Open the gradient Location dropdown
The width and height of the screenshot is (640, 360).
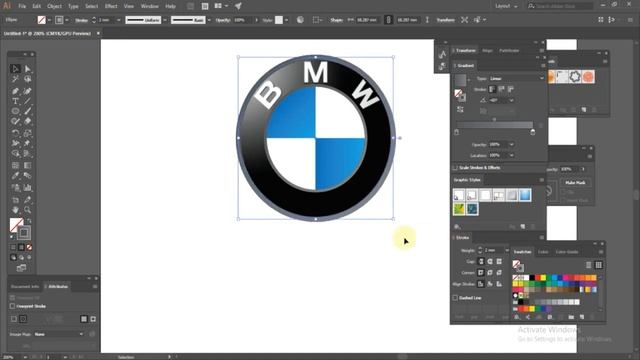(x=511, y=156)
